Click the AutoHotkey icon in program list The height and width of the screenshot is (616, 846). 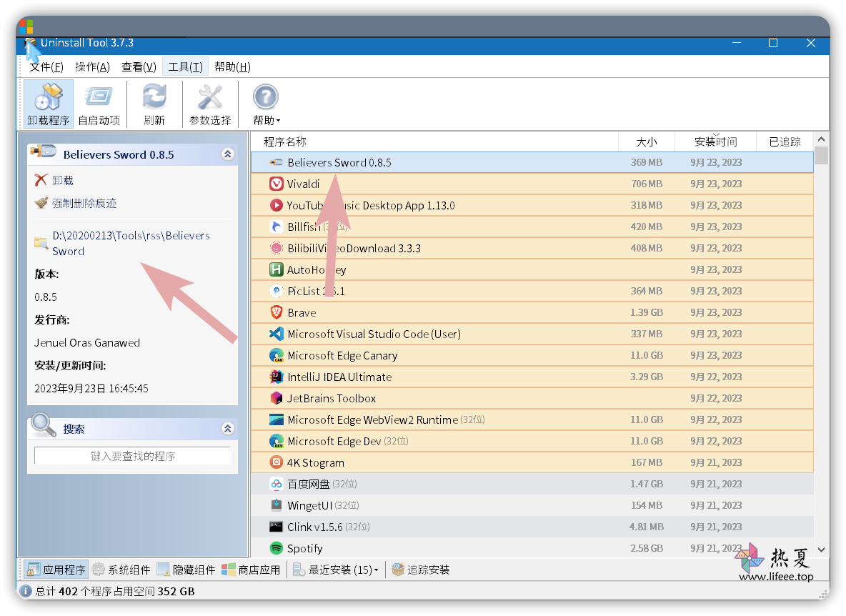(277, 269)
